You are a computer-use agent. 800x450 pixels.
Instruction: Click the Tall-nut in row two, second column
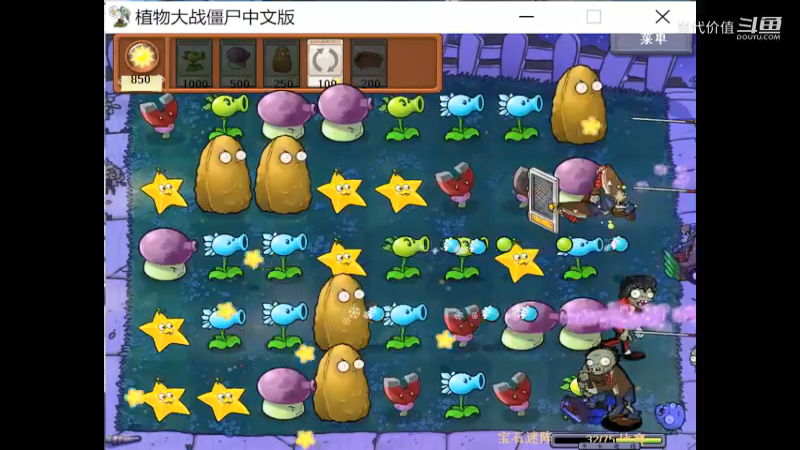click(223, 174)
